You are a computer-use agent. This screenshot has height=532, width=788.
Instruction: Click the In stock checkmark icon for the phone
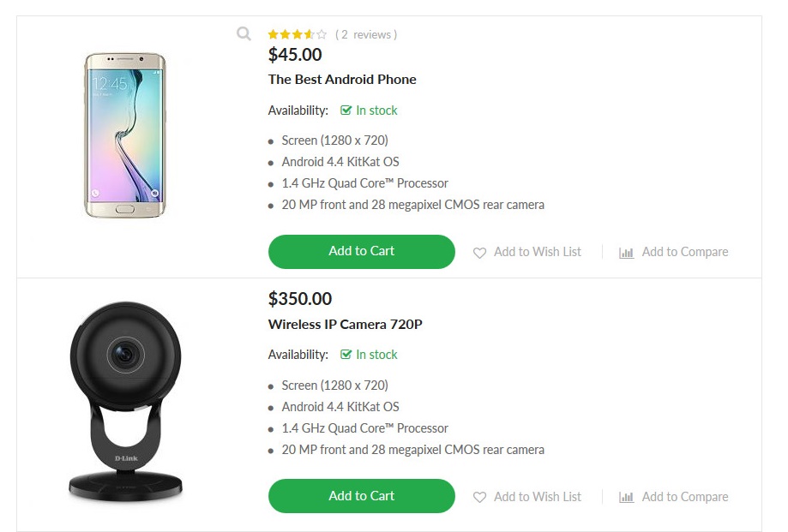pyautogui.click(x=346, y=111)
